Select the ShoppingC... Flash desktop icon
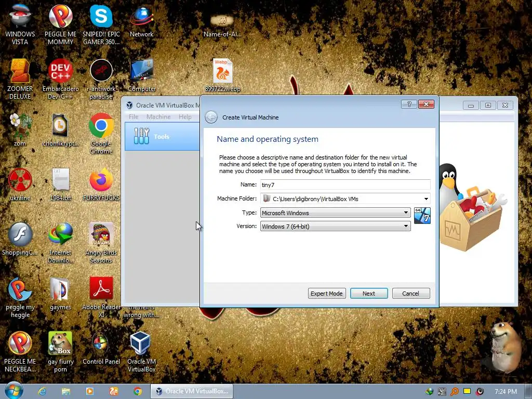The image size is (532, 399). pyautogui.click(x=20, y=239)
